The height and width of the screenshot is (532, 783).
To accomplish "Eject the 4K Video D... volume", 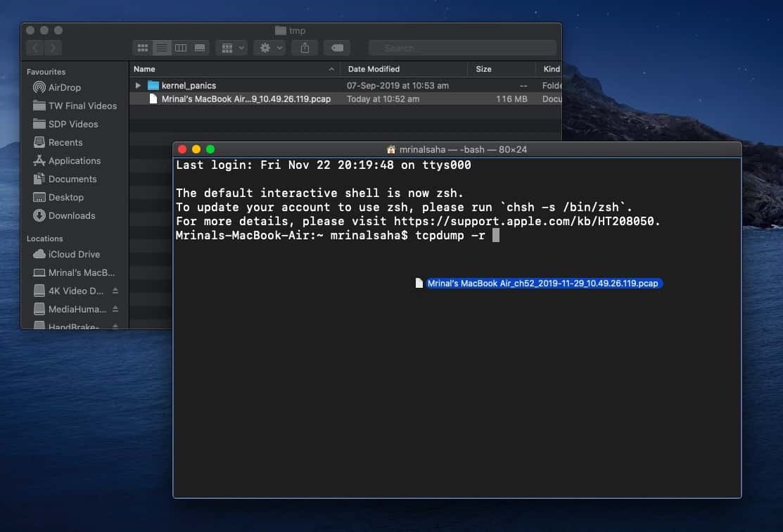I will click(x=115, y=291).
